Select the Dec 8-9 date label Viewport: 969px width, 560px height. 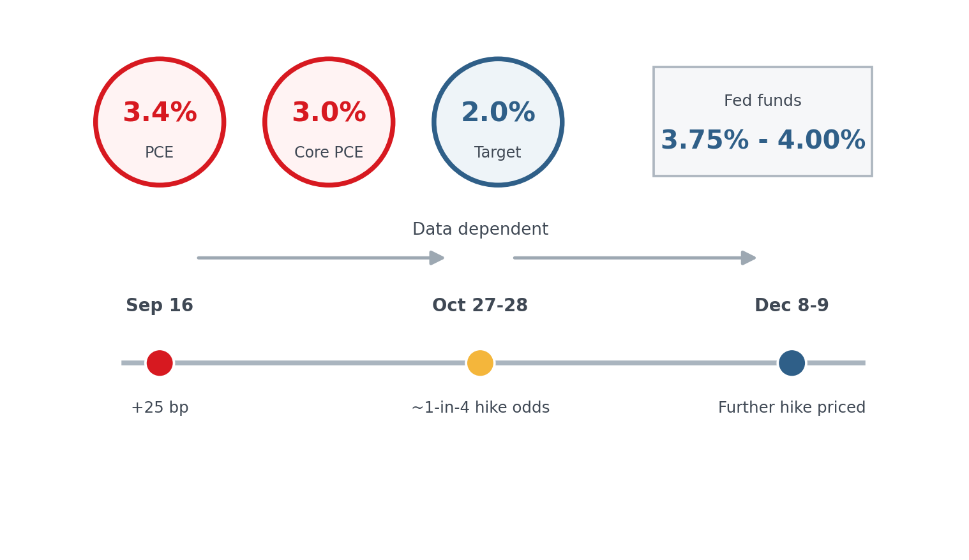point(792,306)
